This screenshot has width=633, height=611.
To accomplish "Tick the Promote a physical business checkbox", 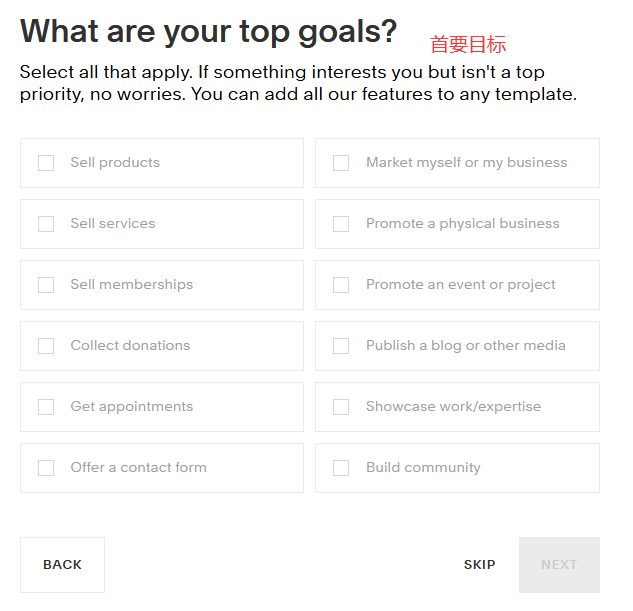I will coord(341,224).
